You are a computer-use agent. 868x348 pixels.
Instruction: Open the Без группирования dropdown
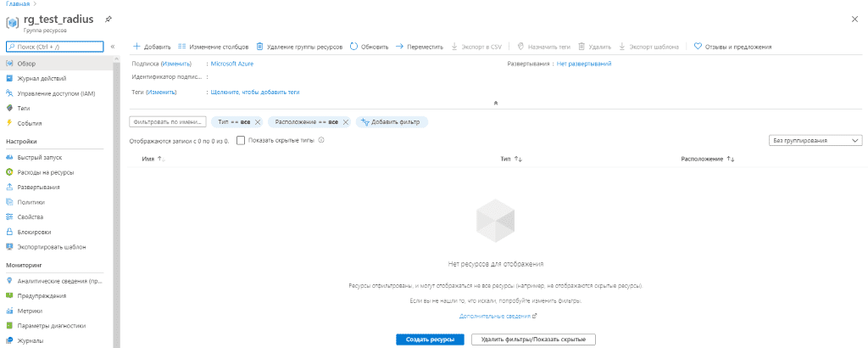(x=815, y=140)
